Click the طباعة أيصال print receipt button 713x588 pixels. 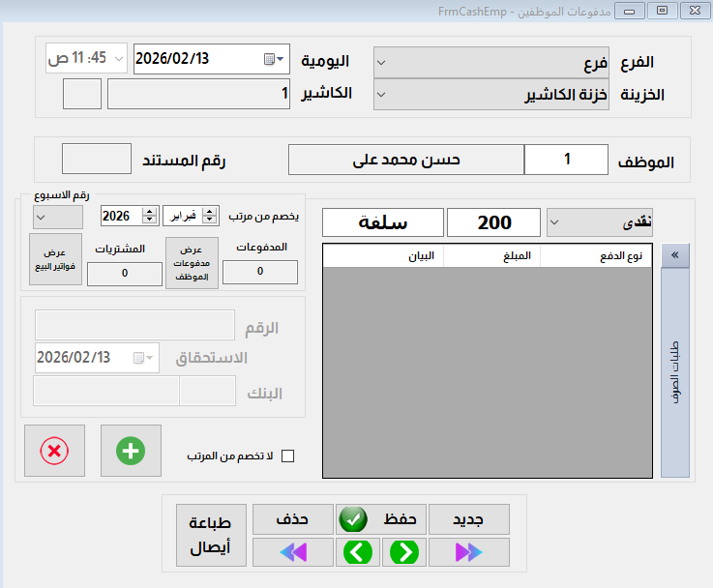(211, 536)
